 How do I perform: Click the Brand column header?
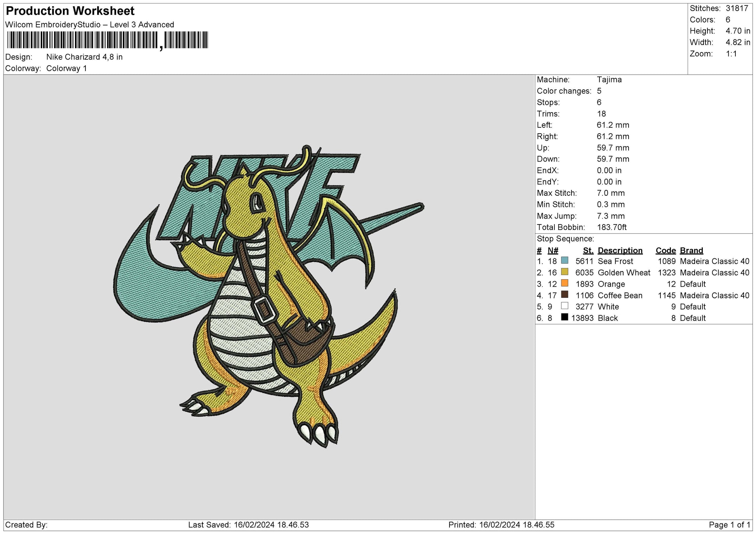[691, 250]
